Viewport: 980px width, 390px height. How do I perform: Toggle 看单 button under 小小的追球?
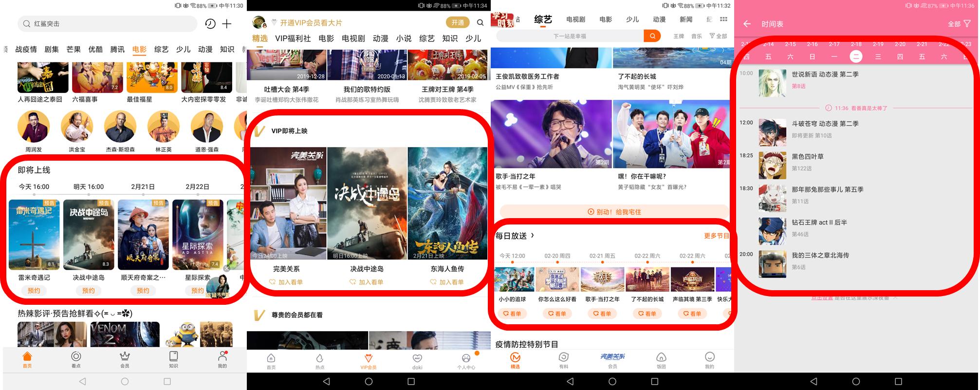pyautogui.click(x=512, y=314)
